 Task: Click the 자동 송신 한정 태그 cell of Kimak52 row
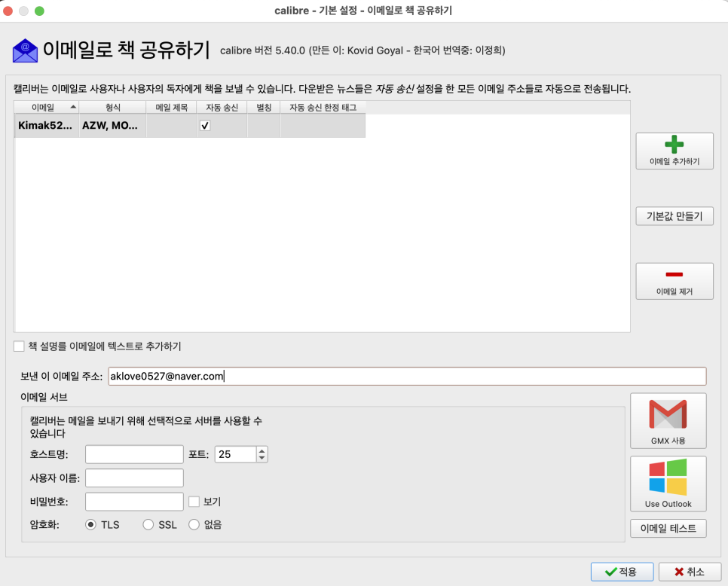click(323, 125)
